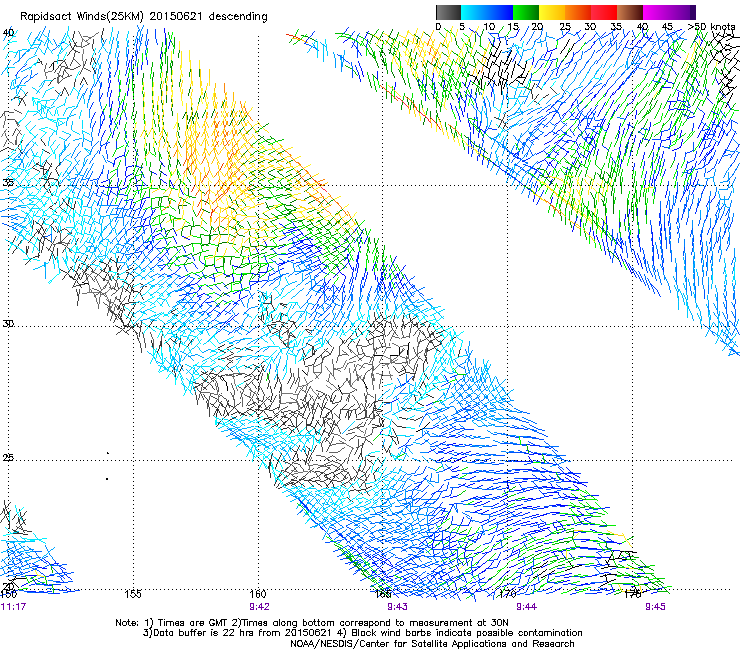Viewport: 740px width, 650px height.
Task: Click the brown 35-40 knots legend swatch
Action: coord(630,12)
